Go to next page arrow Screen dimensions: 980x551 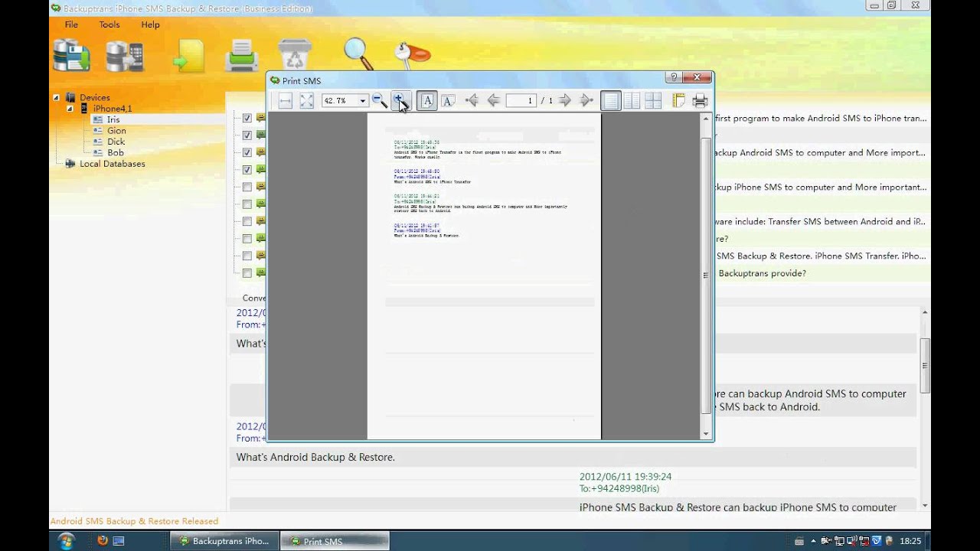click(x=565, y=100)
